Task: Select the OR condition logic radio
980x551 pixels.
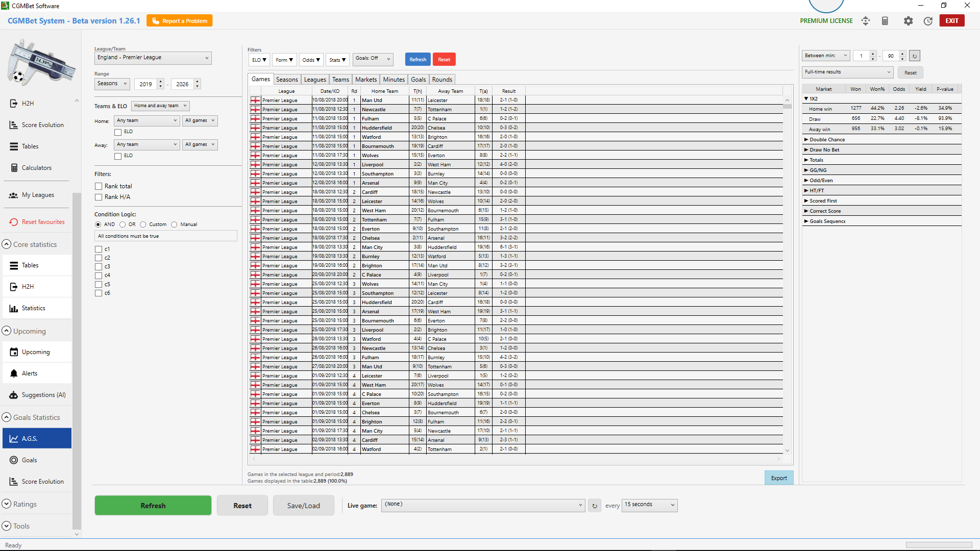Action: click(122, 224)
